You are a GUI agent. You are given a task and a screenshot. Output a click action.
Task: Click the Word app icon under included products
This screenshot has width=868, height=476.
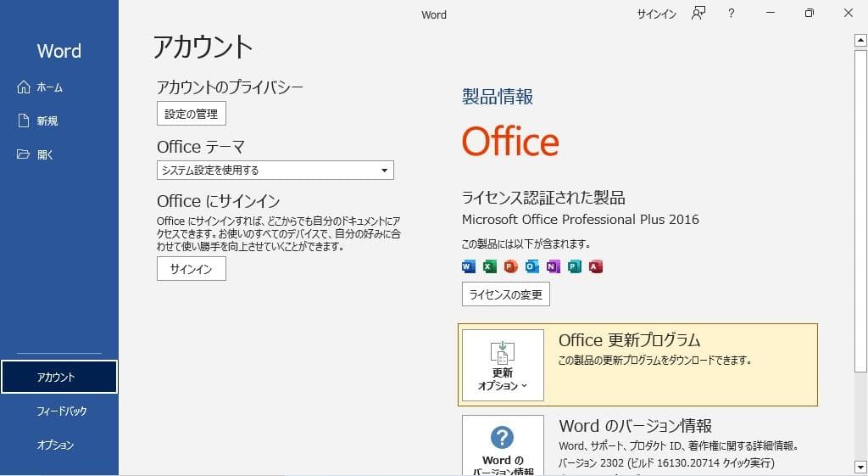click(x=468, y=267)
